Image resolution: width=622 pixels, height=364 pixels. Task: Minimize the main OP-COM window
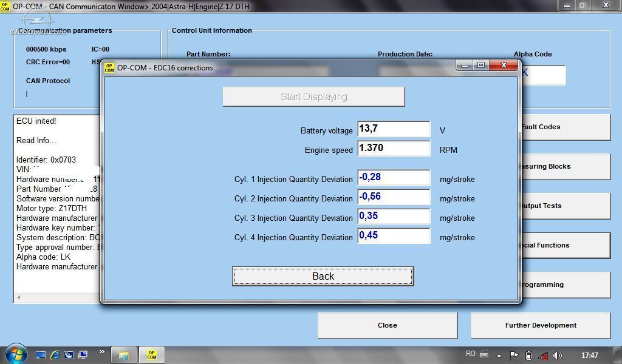pyautogui.click(x=567, y=5)
